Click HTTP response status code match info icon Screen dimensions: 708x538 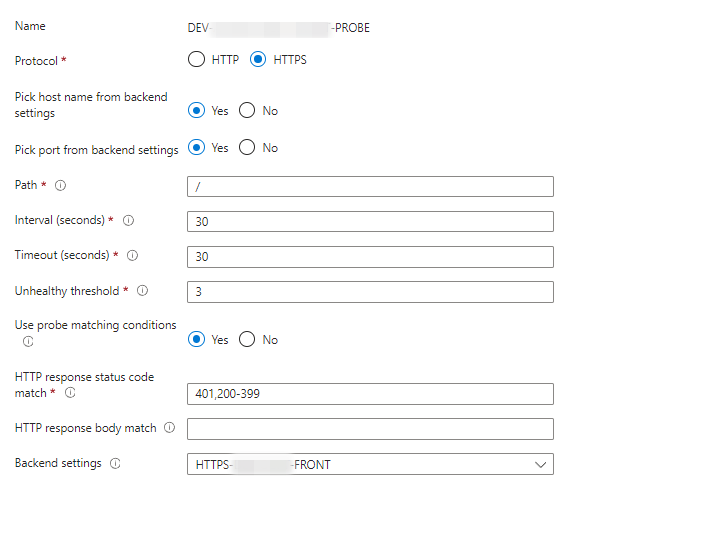tap(70, 393)
